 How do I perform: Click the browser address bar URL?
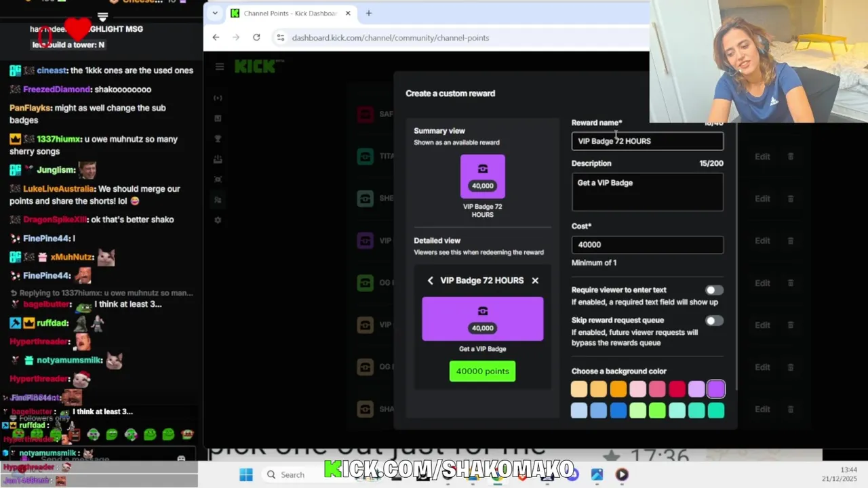[x=391, y=38]
